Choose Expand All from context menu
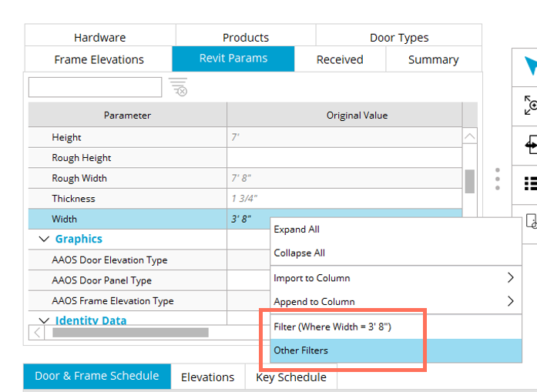The width and height of the screenshot is (537, 392). coord(395,230)
